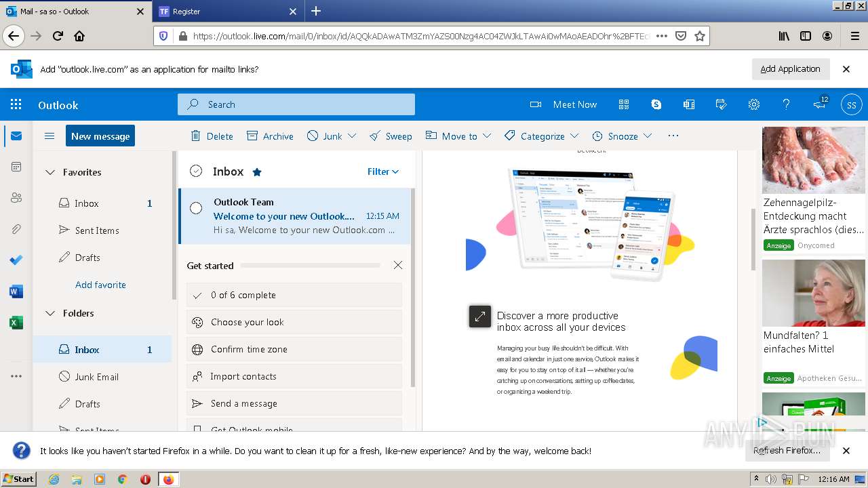Viewport: 868px width, 488px height.
Task: Select all messages circle next to Inbox
Action: (196, 171)
